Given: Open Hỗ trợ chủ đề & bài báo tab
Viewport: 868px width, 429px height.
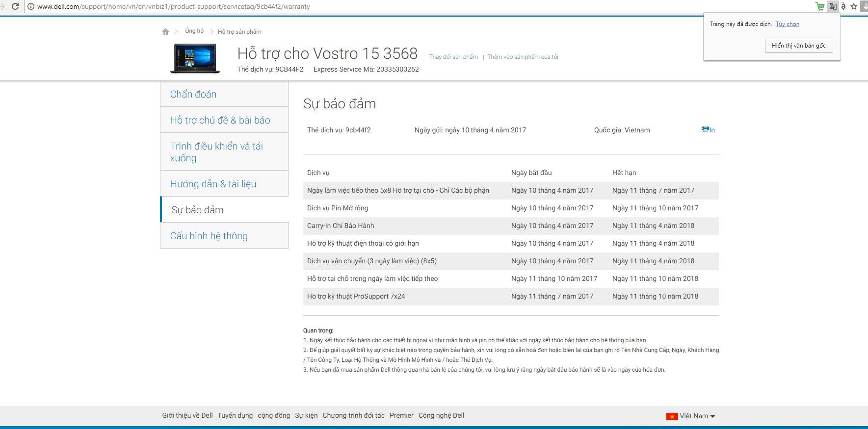Looking at the screenshot, I should pos(224,120).
